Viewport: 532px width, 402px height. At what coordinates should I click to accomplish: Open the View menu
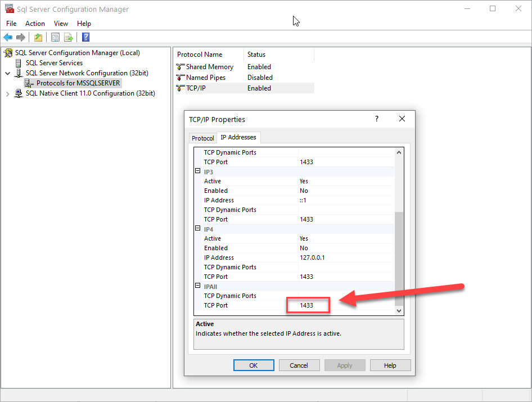tap(61, 24)
